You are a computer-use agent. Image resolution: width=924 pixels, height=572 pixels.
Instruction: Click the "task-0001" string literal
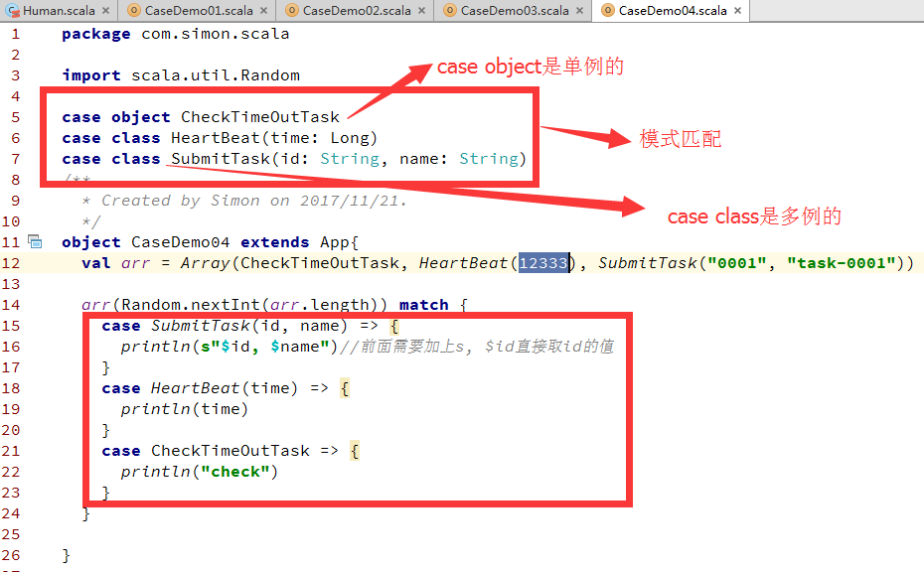(x=842, y=263)
